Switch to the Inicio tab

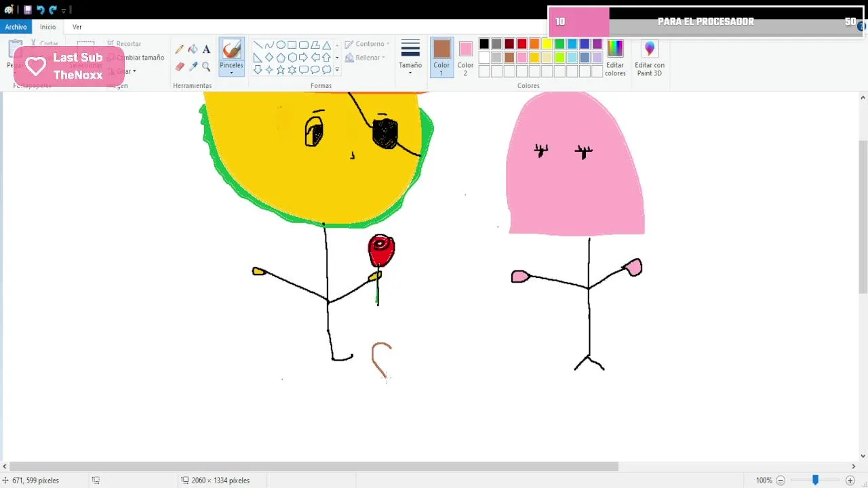pos(47,27)
